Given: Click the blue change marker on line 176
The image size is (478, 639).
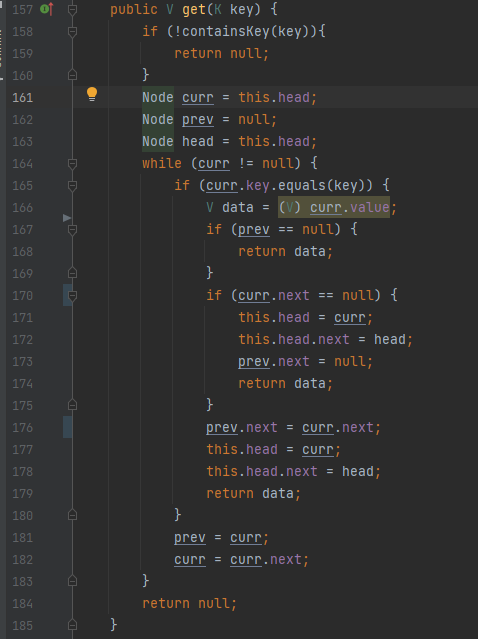Looking at the screenshot, I should pos(67,427).
